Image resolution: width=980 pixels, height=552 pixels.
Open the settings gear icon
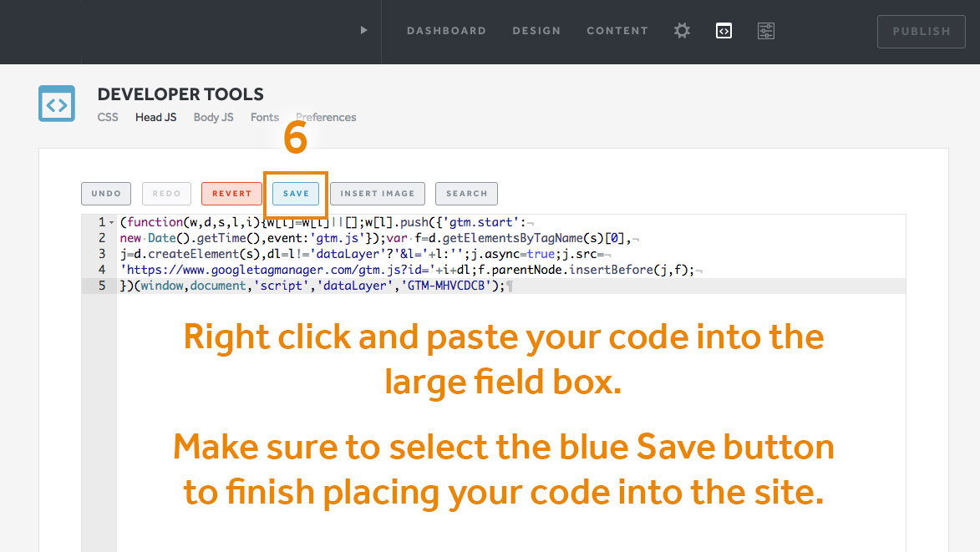(682, 31)
